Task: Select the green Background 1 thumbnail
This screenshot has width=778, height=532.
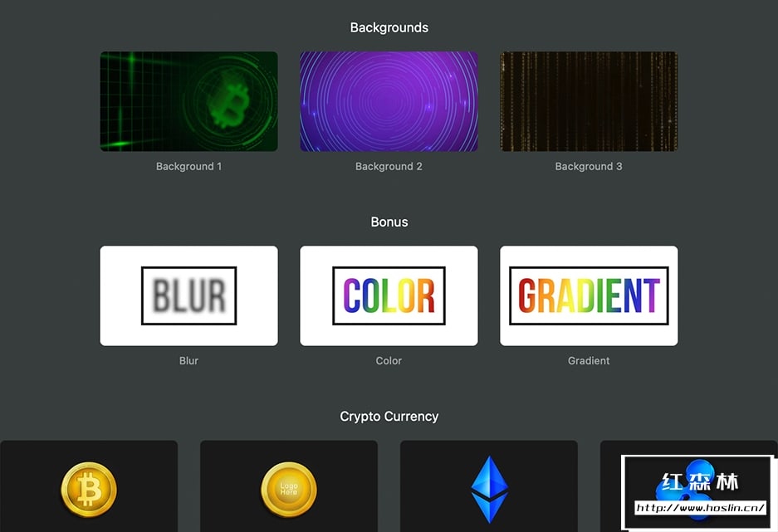Action: point(189,101)
